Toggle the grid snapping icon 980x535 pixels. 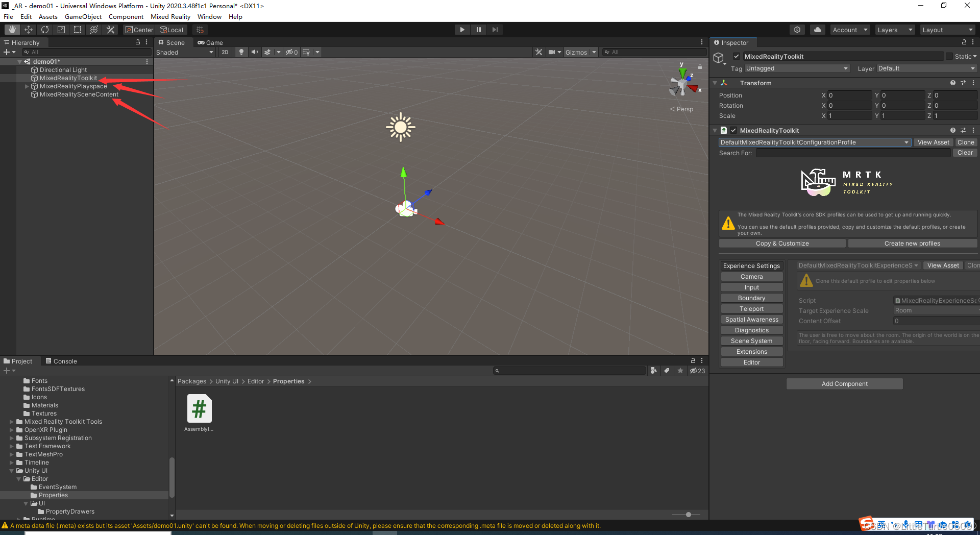tap(200, 30)
